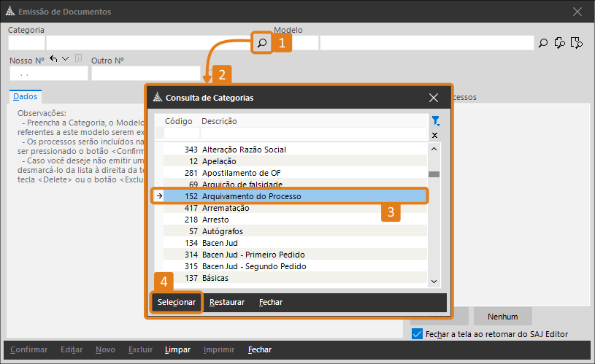
Task: Choose the Bacen Jud - Primeiro Pedido entry
Action: pyautogui.click(x=253, y=255)
